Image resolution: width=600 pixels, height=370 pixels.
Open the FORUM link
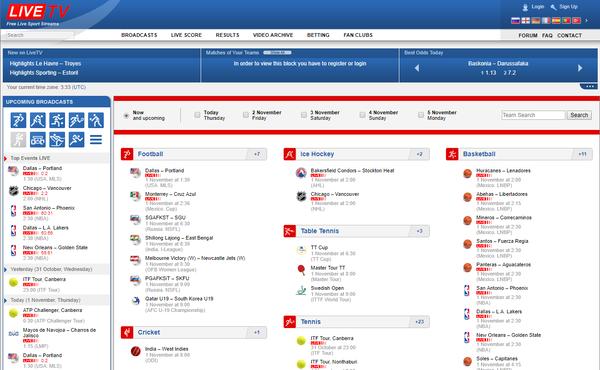coord(528,35)
